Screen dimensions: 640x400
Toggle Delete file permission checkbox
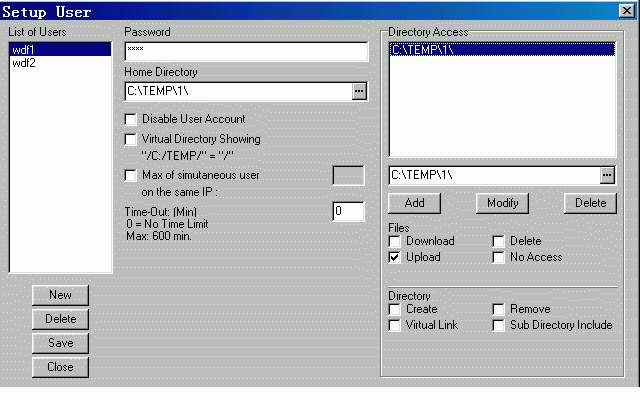[x=499, y=241]
